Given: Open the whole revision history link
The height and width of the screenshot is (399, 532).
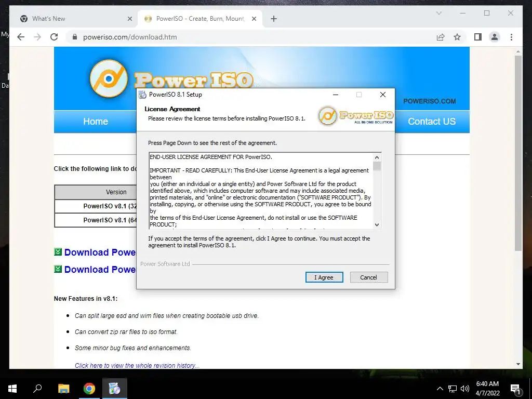Looking at the screenshot, I should pos(137,365).
